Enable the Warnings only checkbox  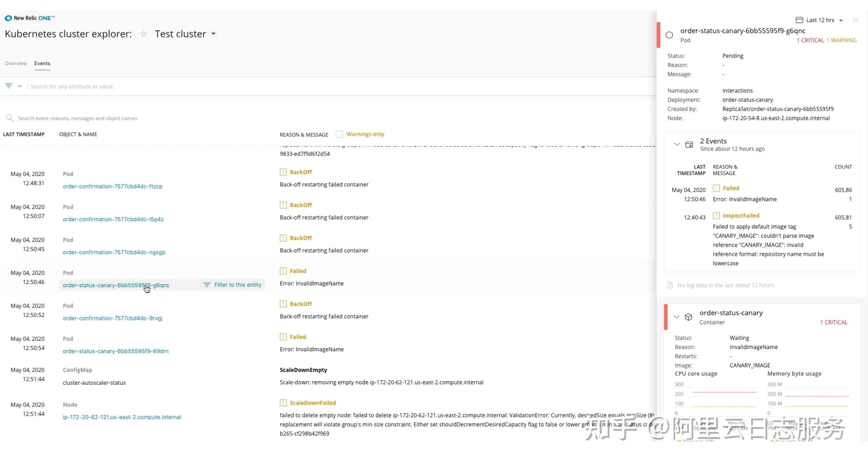tap(339, 134)
